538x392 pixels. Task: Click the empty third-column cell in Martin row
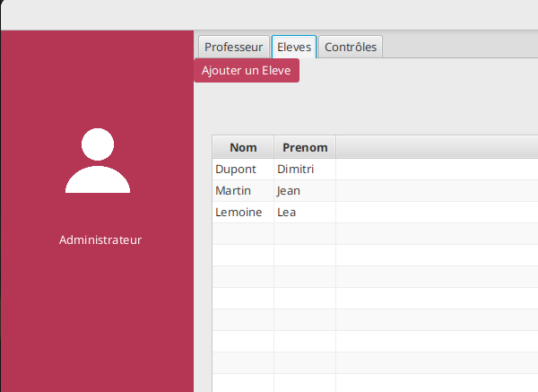436,190
